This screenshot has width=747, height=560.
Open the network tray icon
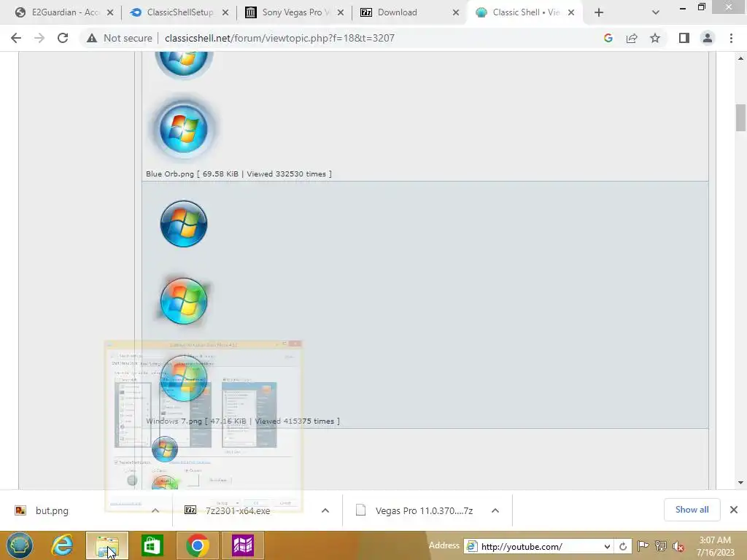(x=661, y=546)
